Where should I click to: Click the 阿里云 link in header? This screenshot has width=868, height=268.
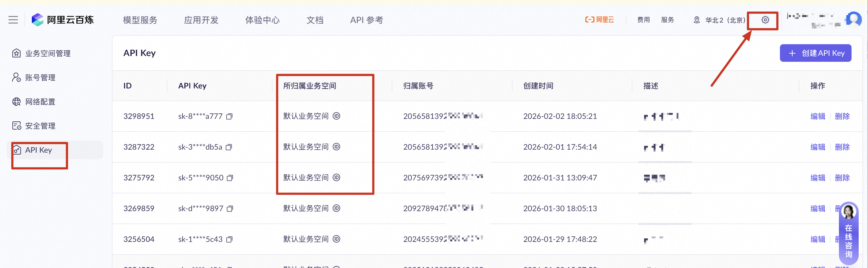599,20
